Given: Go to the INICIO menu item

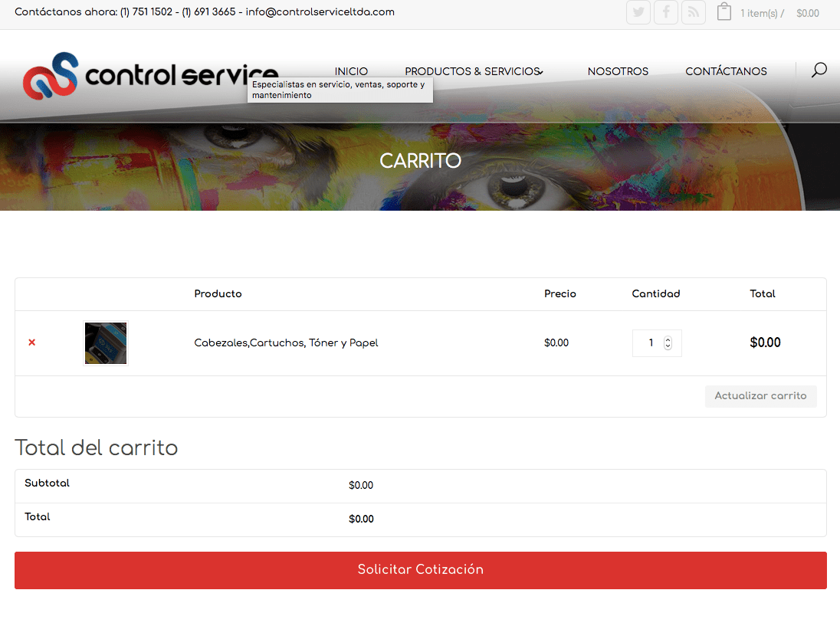Looking at the screenshot, I should pyautogui.click(x=351, y=71).
